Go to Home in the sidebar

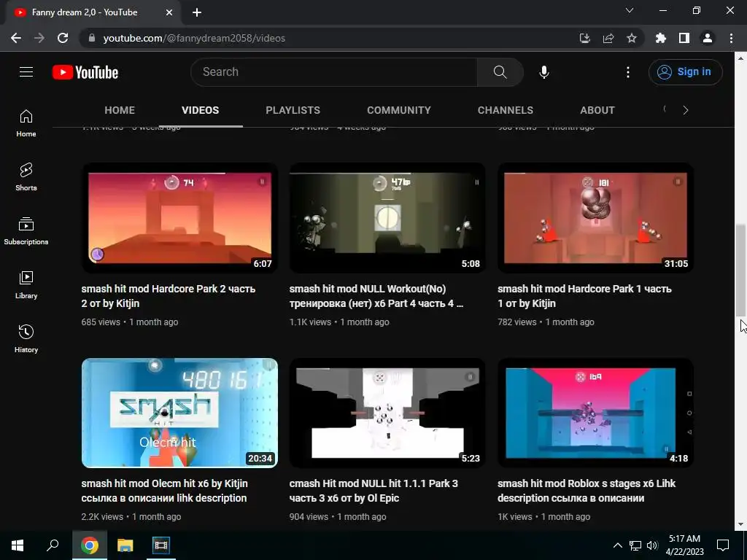(26, 123)
